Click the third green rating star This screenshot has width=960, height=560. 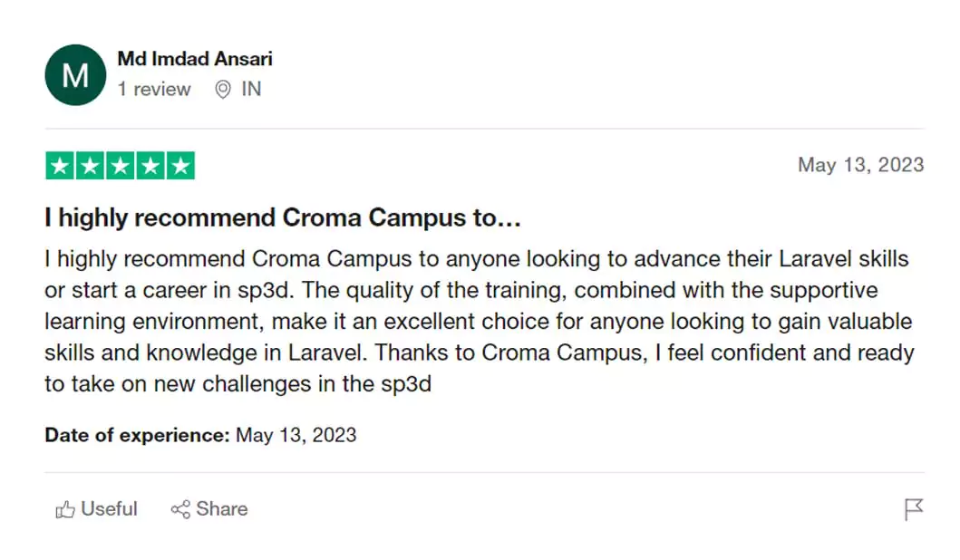click(x=121, y=167)
